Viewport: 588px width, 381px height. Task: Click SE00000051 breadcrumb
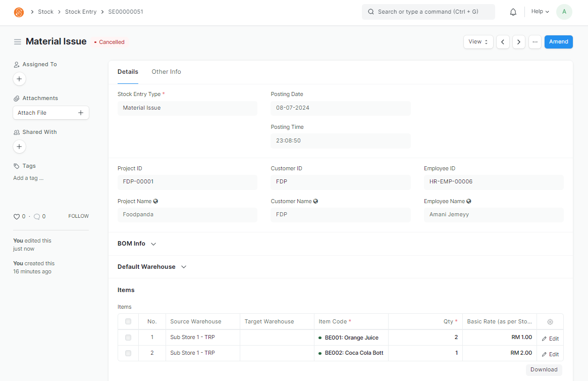pos(126,12)
